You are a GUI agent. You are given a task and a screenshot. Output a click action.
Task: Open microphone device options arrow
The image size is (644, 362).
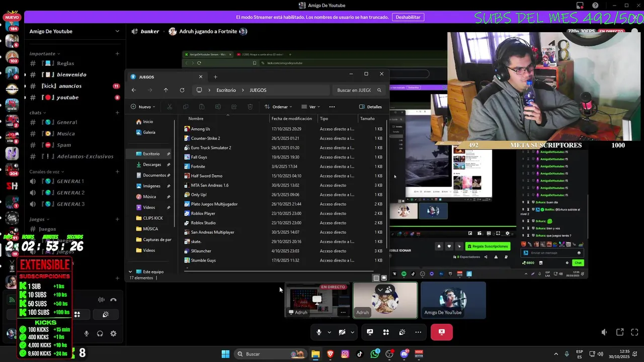pyautogui.click(x=329, y=332)
